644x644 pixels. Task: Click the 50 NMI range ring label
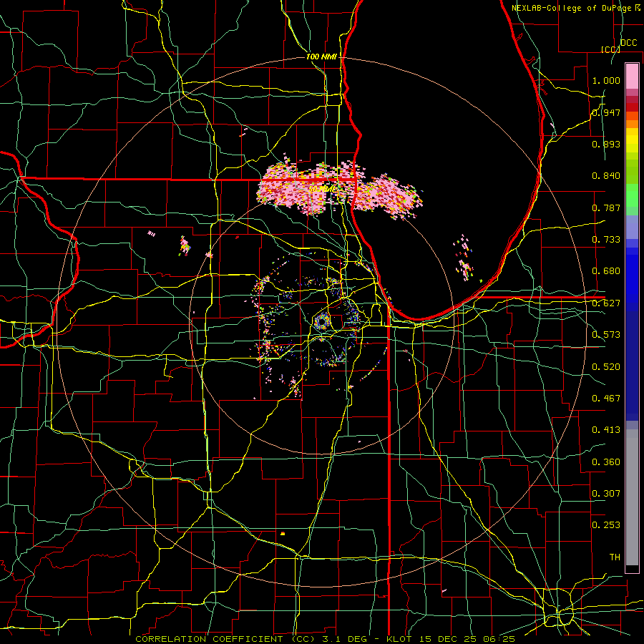point(321,189)
